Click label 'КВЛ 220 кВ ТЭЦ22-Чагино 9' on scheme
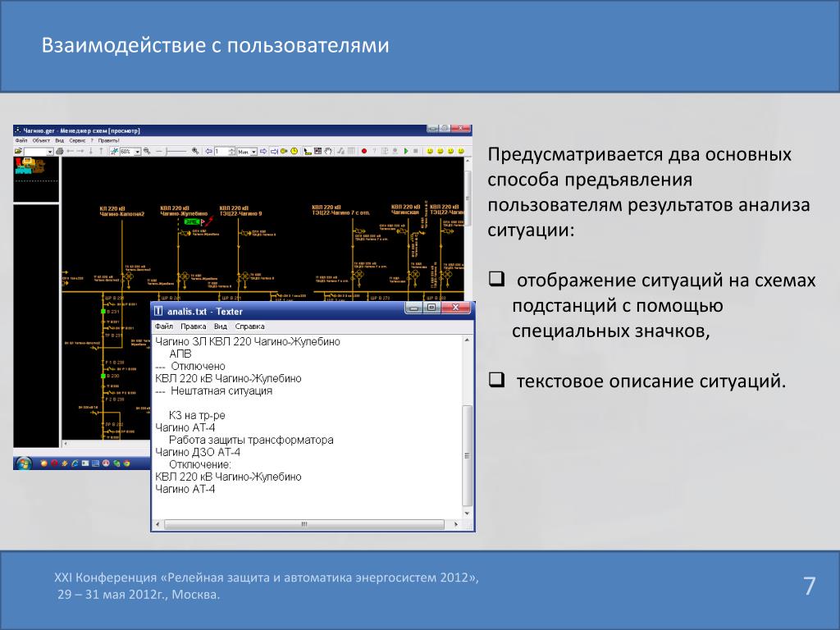 pos(240,211)
